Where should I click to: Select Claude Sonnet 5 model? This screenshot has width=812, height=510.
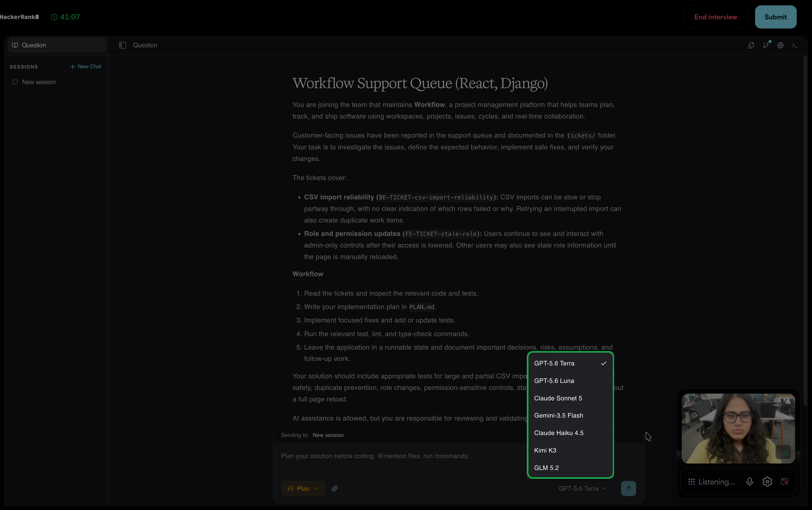click(570, 398)
